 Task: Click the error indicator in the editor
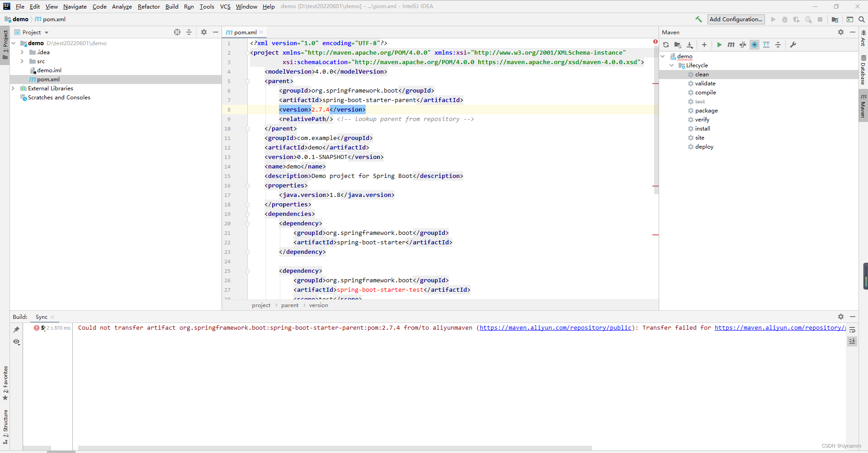[x=656, y=42]
